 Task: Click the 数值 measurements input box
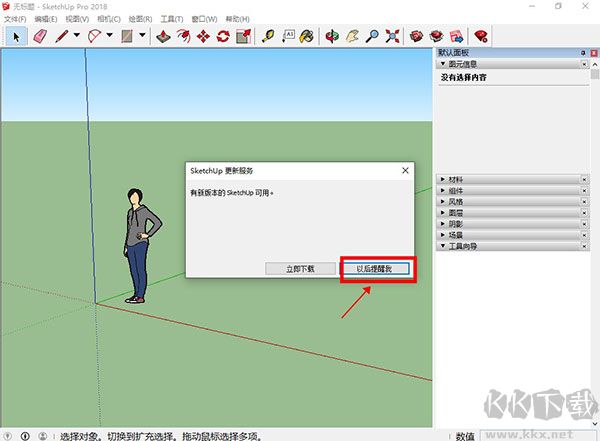click(538, 435)
